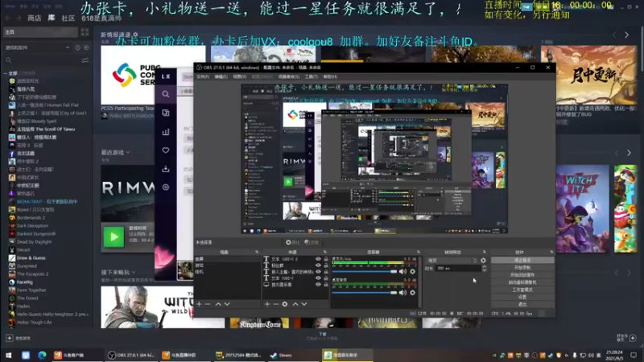Hide the 粉丝群 text source
This screenshot has height=362, width=644.
318,265
